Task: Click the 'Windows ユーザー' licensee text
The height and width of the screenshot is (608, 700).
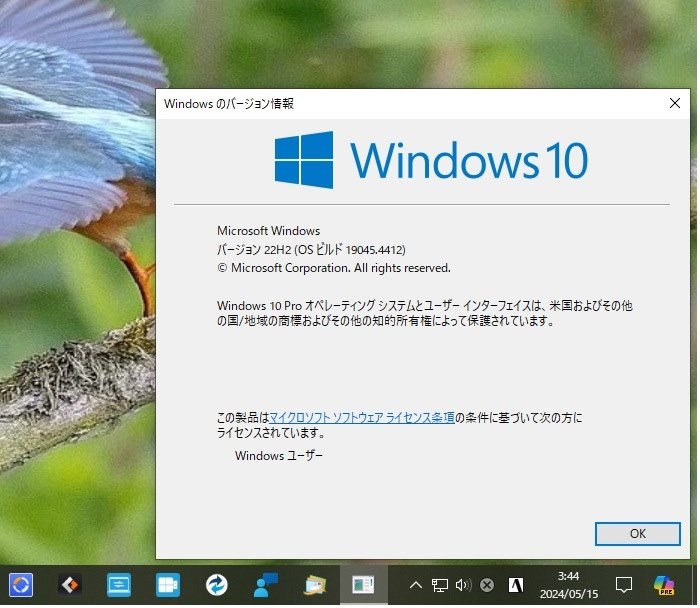Action: [279, 455]
